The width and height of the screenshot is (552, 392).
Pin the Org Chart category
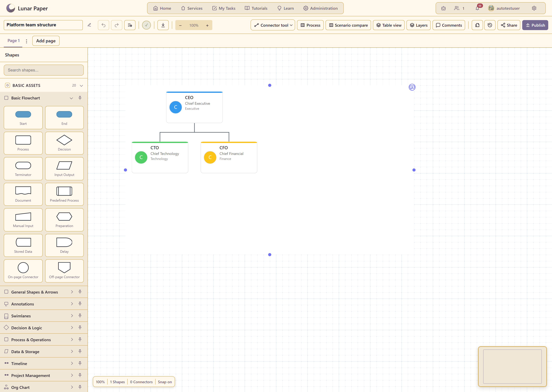click(x=80, y=387)
